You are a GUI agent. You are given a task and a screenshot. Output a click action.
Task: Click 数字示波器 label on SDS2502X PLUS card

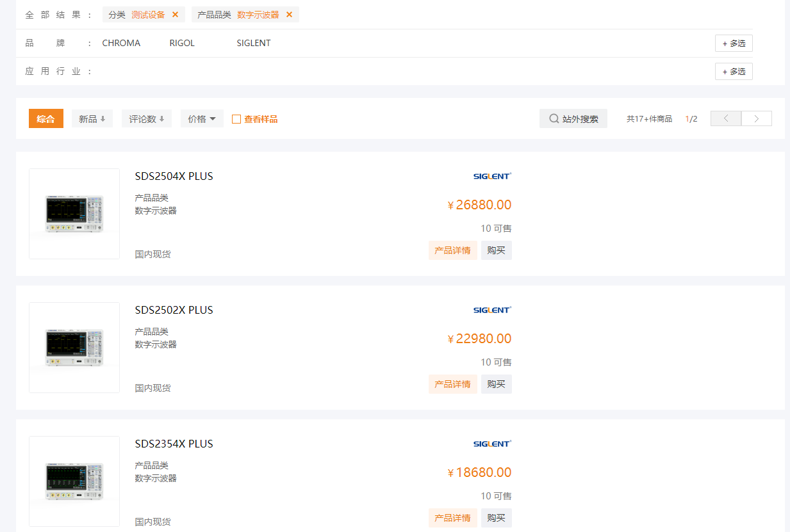(x=156, y=344)
